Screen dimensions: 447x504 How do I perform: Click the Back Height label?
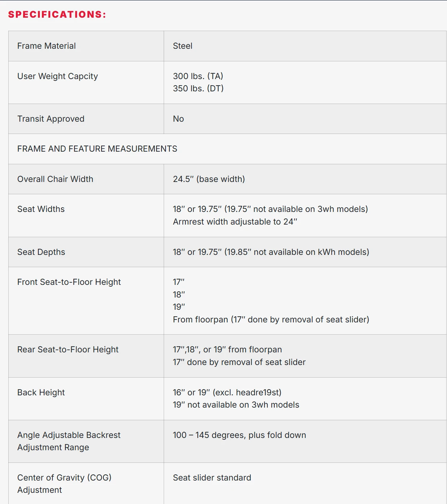[41, 392]
